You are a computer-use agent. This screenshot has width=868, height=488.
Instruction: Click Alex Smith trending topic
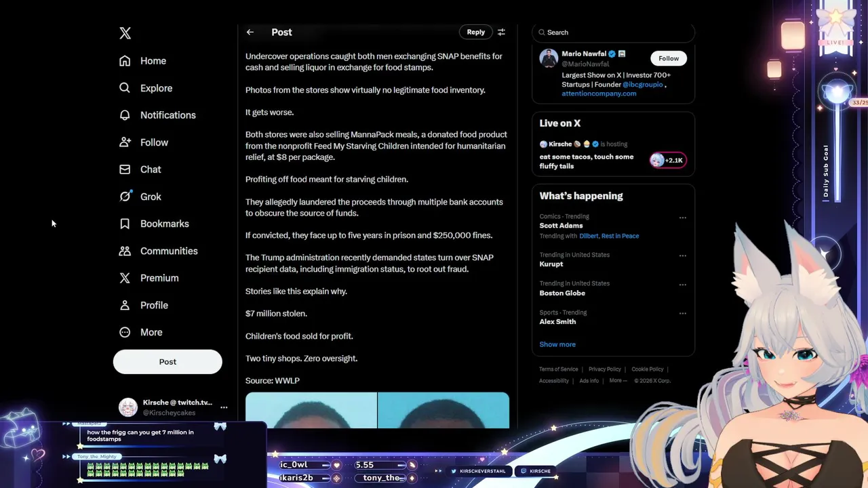pos(557,322)
